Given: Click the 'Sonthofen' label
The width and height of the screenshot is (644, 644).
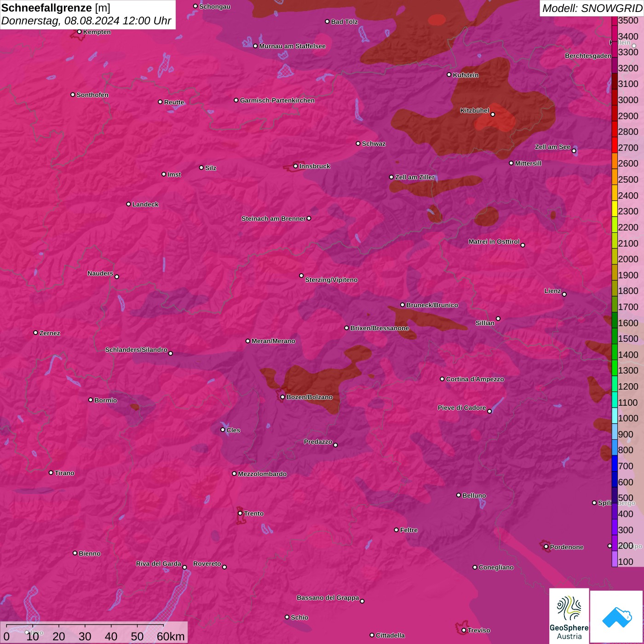Looking at the screenshot, I should pyautogui.click(x=92, y=95).
